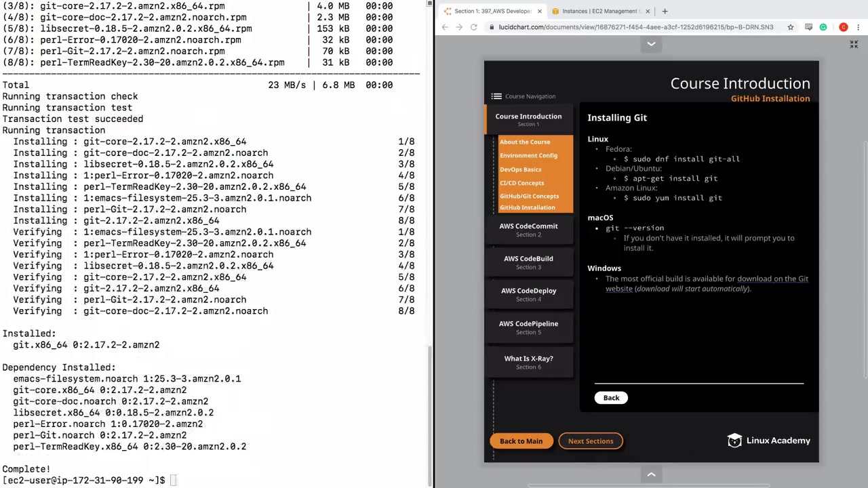Screen dimensions: 868x488
Task: Select Course Introduction Section 1
Action: click(528, 119)
